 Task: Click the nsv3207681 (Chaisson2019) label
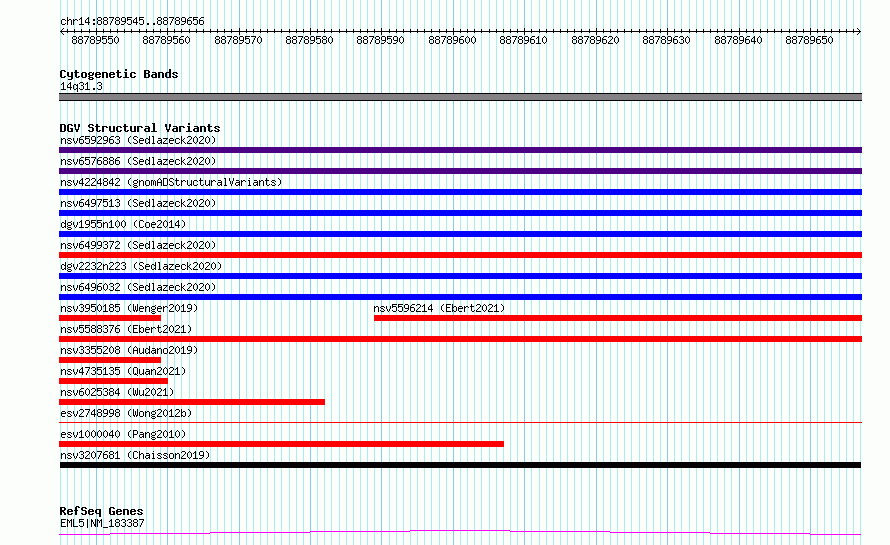(135, 455)
